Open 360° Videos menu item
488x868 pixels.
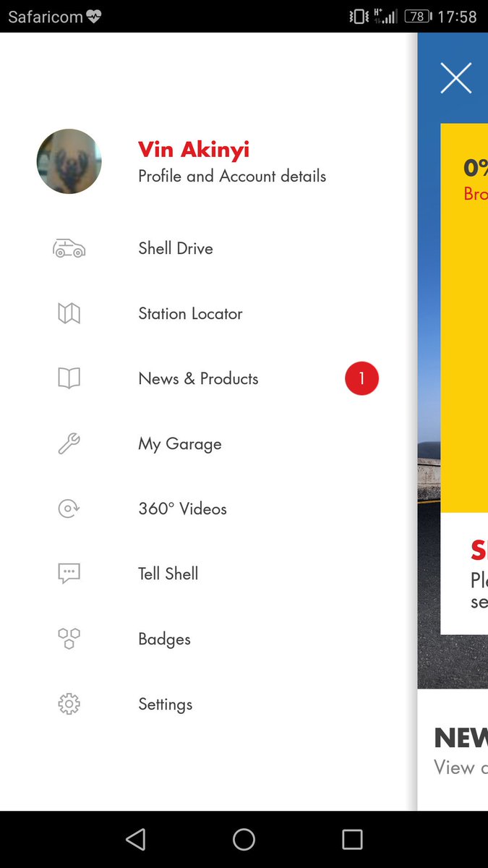(x=182, y=509)
